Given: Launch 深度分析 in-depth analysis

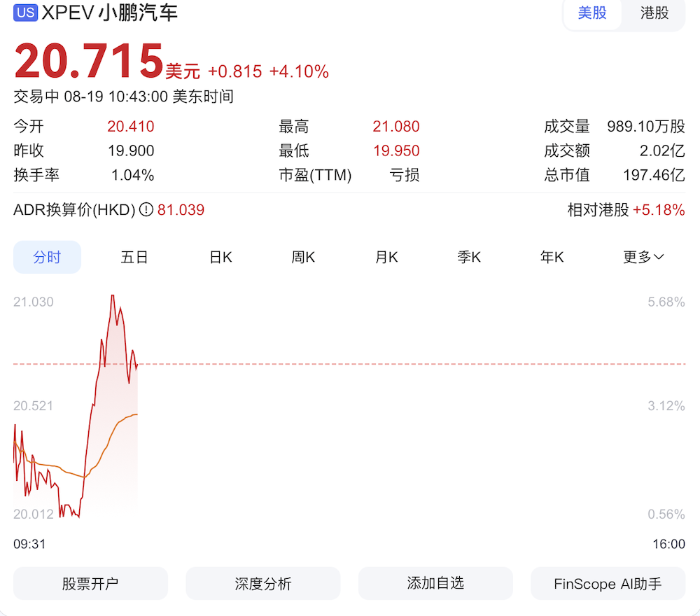Looking at the screenshot, I should pos(262,583).
